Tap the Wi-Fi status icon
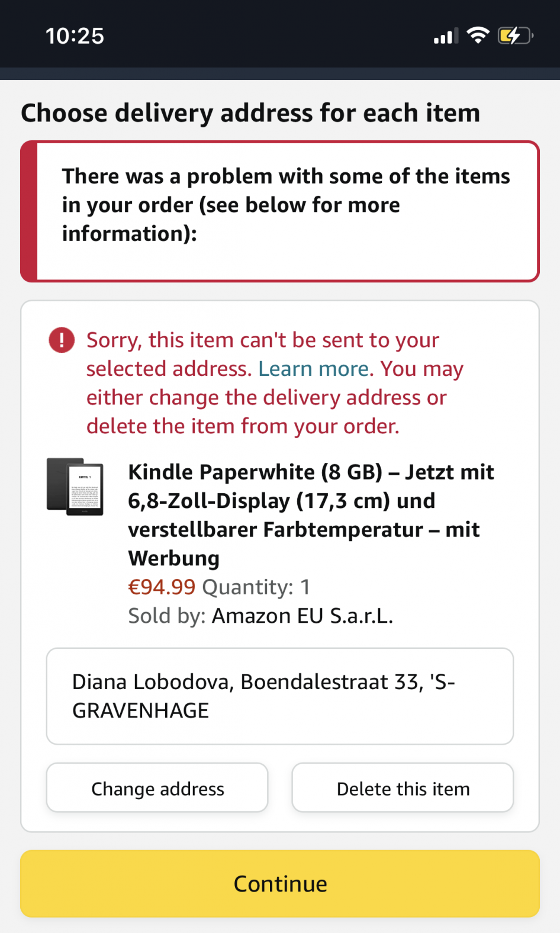The image size is (560, 933). click(x=478, y=36)
